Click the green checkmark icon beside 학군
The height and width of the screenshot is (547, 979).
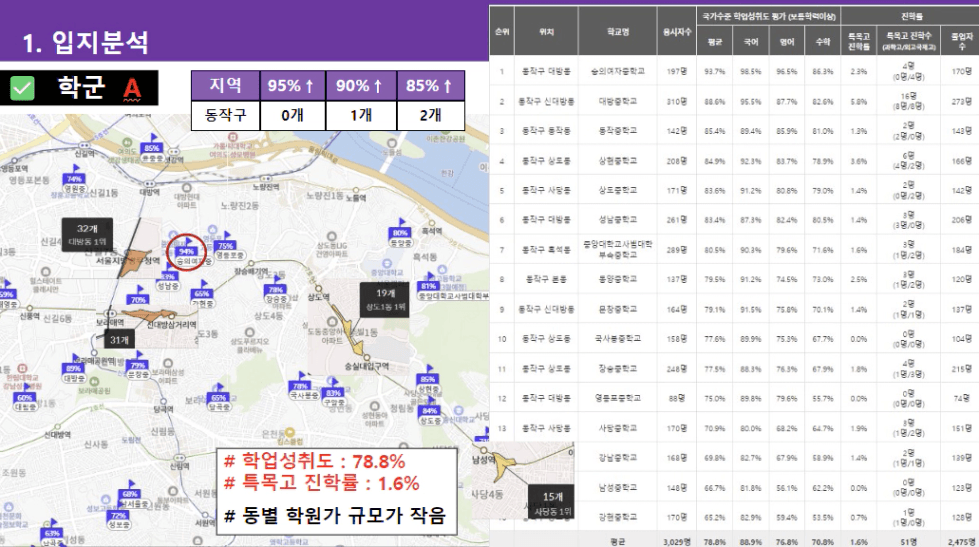[x=22, y=88]
